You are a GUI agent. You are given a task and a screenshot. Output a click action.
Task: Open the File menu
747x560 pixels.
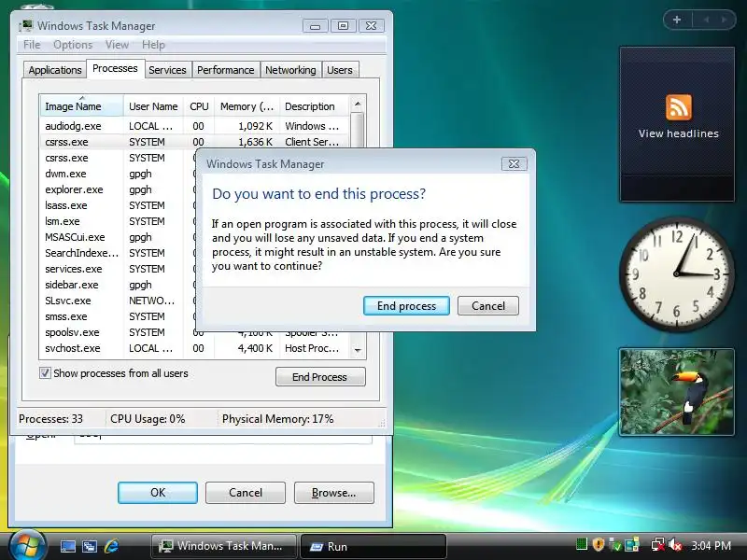pos(32,45)
